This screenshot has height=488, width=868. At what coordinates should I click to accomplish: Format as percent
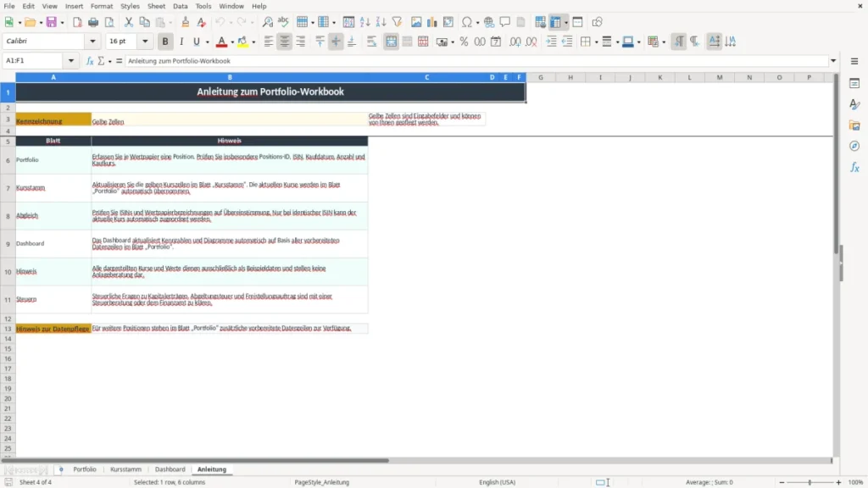click(x=464, y=42)
